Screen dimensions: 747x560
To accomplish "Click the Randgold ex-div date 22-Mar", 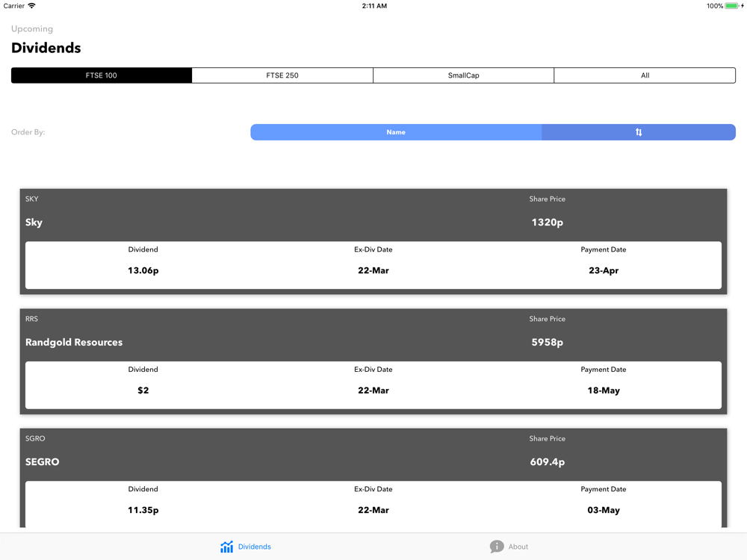I will pos(373,391).
